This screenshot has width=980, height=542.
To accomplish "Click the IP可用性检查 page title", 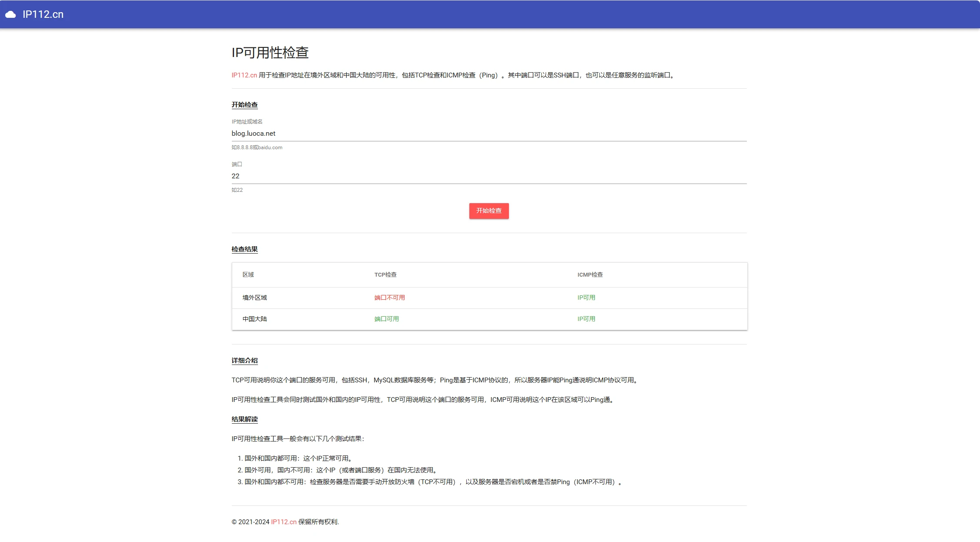I will click(270, 53).
